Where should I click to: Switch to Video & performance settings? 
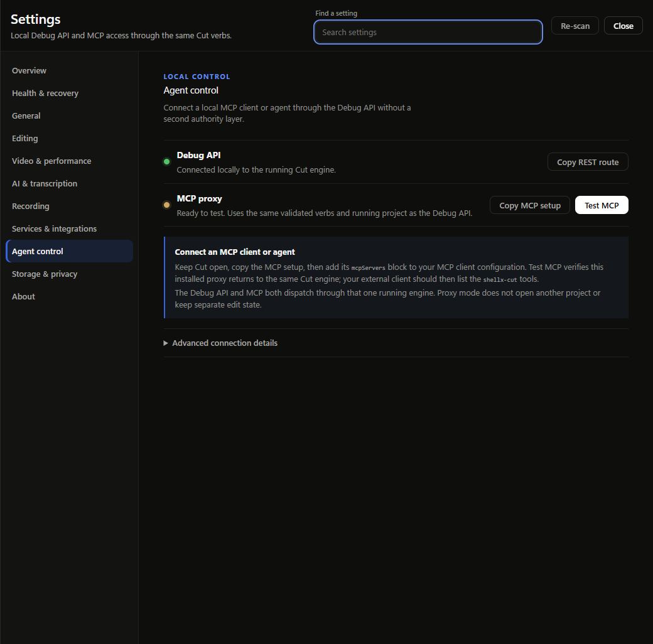(x=69, y=161)
